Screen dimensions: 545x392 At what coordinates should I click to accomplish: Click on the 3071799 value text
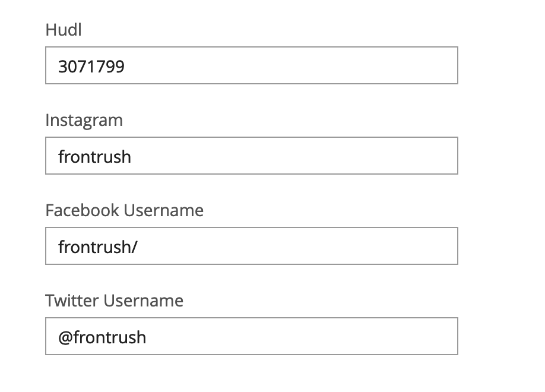[x=91, y=67]
